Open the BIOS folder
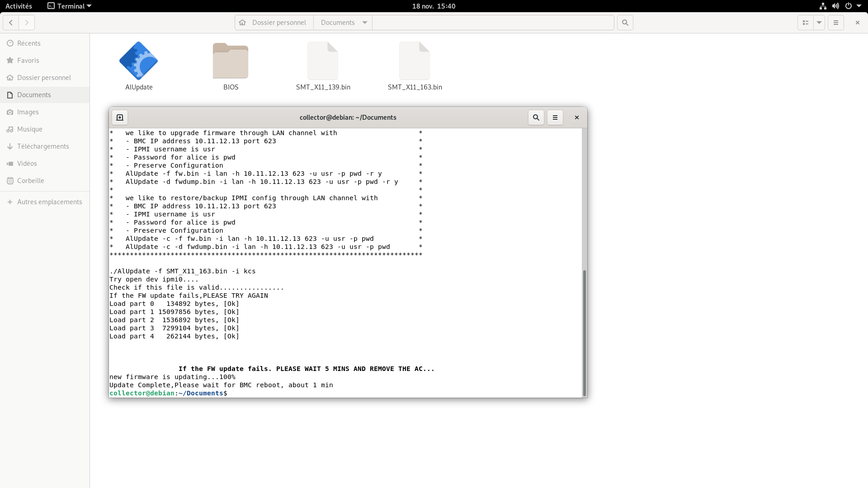The image size is (868, 488). tap(231, 61)
